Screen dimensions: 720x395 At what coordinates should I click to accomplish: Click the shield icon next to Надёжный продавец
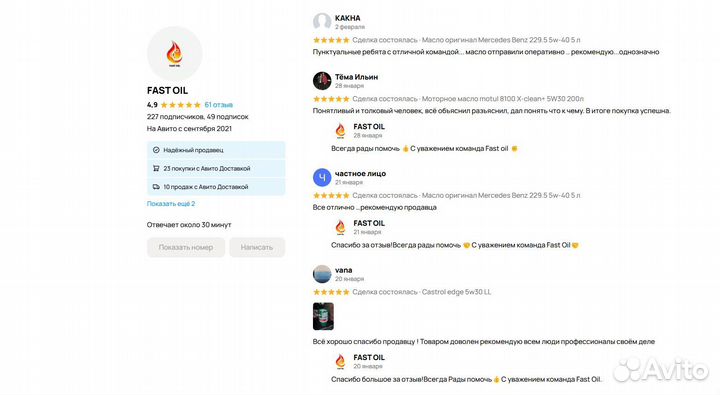click(156, 150)
